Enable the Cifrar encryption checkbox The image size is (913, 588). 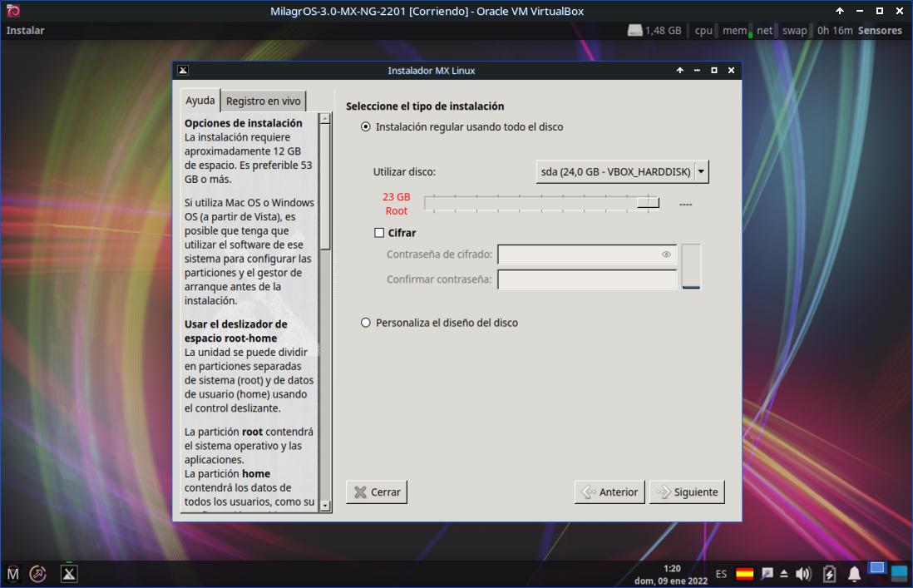point(379,233)
